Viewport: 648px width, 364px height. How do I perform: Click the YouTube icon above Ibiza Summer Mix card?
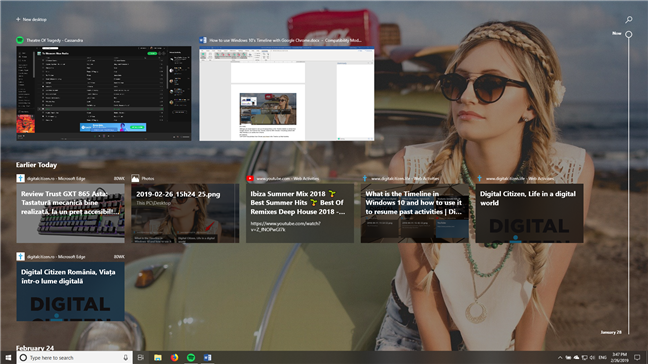tap(250, 178)
